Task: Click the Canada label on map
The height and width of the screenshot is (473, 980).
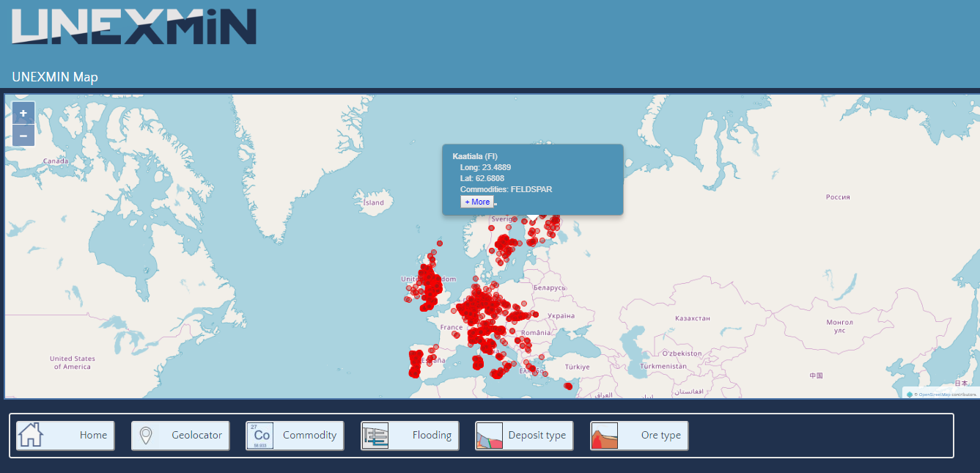Action: (x=56, y=161)
